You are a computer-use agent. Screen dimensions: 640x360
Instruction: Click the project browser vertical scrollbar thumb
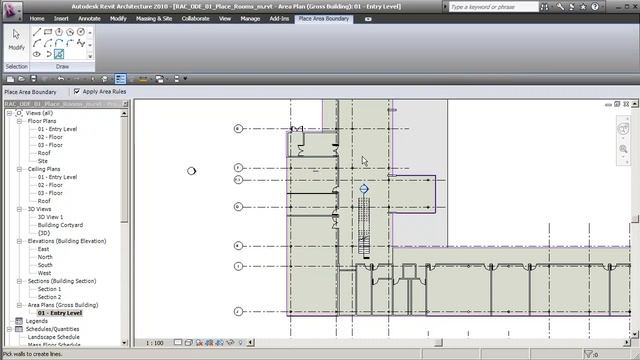coord(124,170)
